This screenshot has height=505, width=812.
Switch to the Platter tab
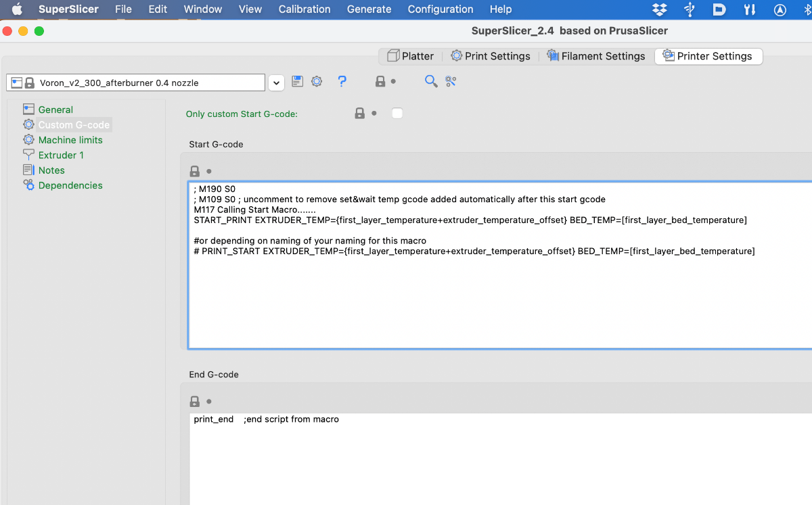pyautogui.click(x=410, y=56)
